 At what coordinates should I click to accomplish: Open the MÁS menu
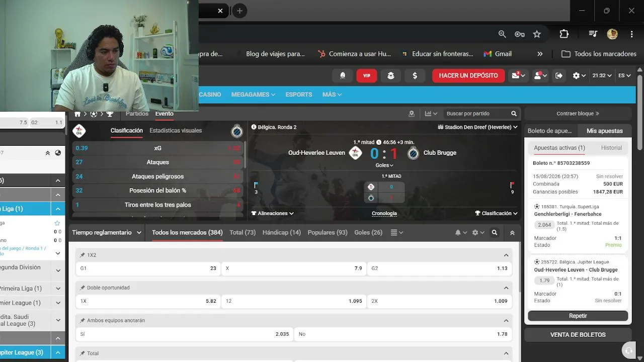coord(332,95)
